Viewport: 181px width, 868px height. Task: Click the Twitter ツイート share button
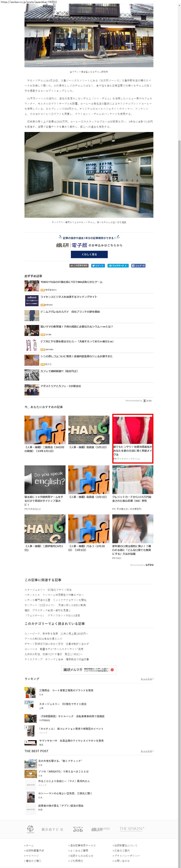point(98,265)
